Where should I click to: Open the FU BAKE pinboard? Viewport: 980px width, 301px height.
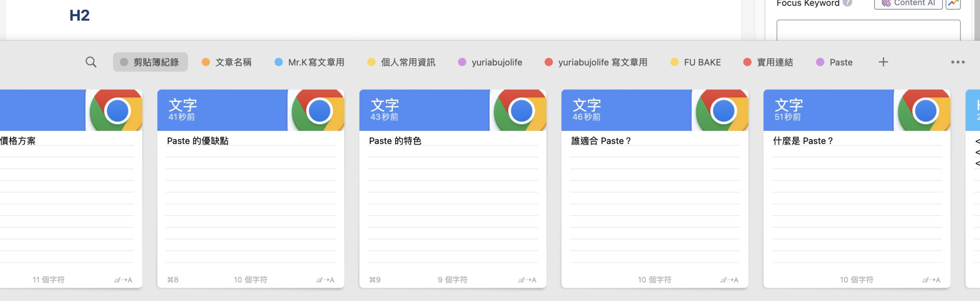(x=696, y=62)
